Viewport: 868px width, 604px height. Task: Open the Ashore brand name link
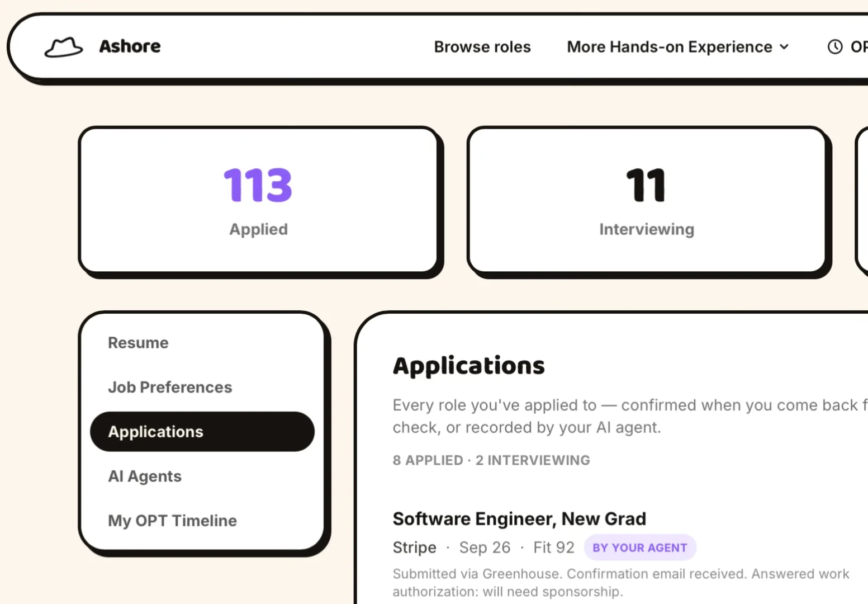130,46
